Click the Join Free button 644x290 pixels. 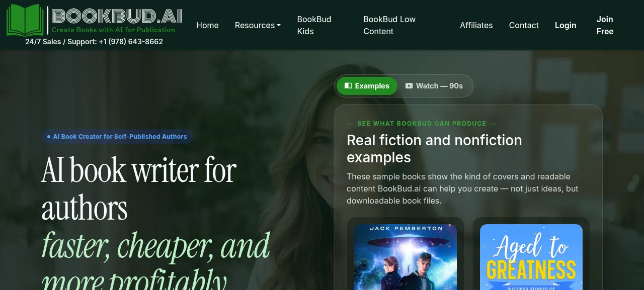pyautogui.click(x=605, y=25)
